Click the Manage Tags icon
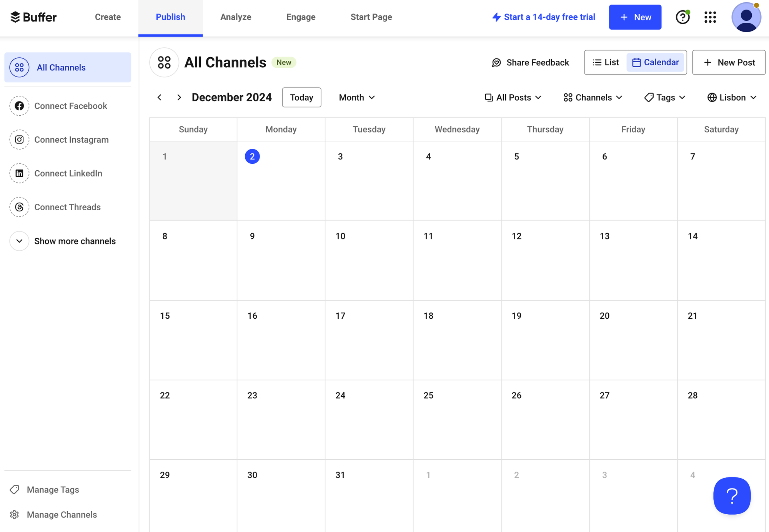Viewport: 769px width, 532px height. point(14,489)
